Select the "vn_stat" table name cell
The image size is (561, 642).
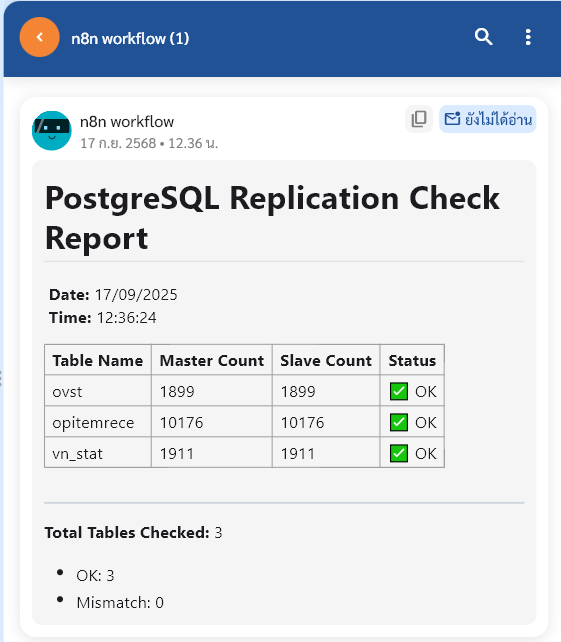98,454
